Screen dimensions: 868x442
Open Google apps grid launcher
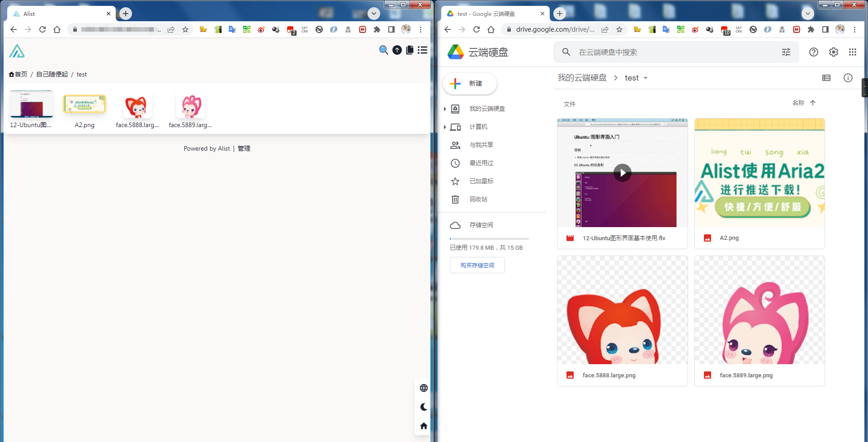(x=852, y=52)
